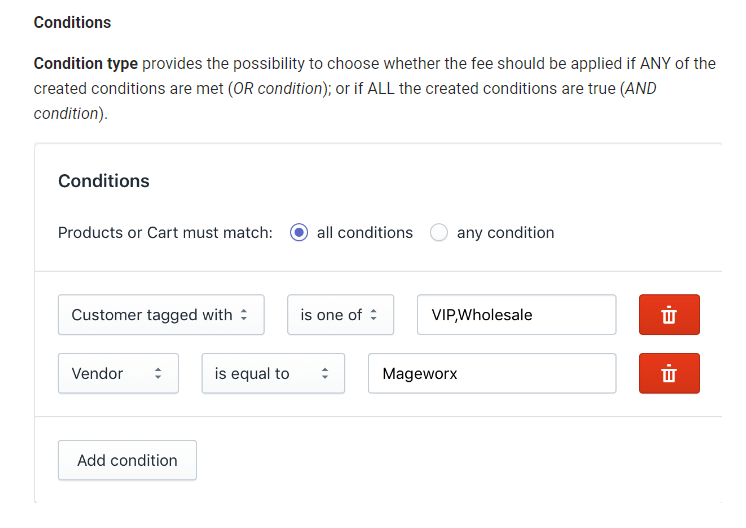This screenshot has width=746, height=528.
Task: Click the italic "OR condition" text
Action: [x=281, y=89]
